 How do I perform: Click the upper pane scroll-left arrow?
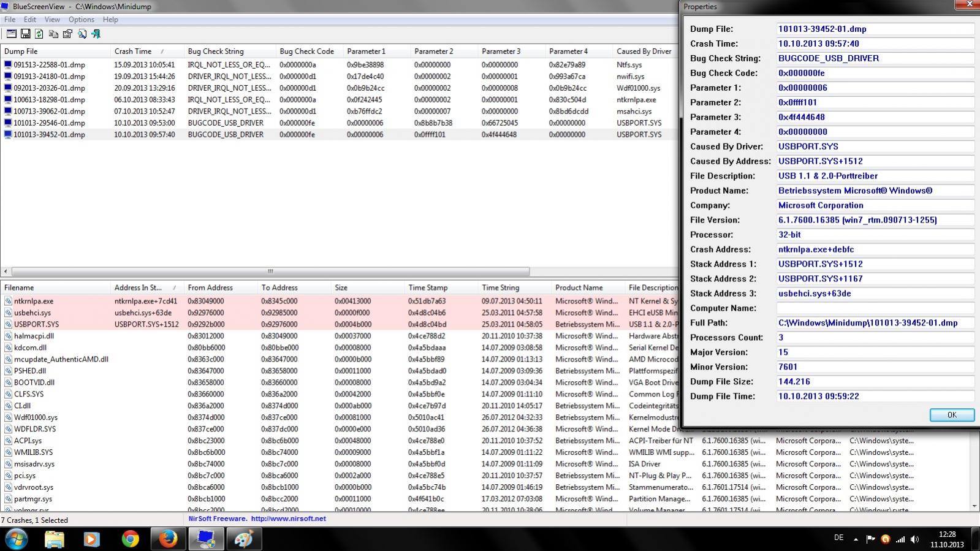tap(6, 272)
